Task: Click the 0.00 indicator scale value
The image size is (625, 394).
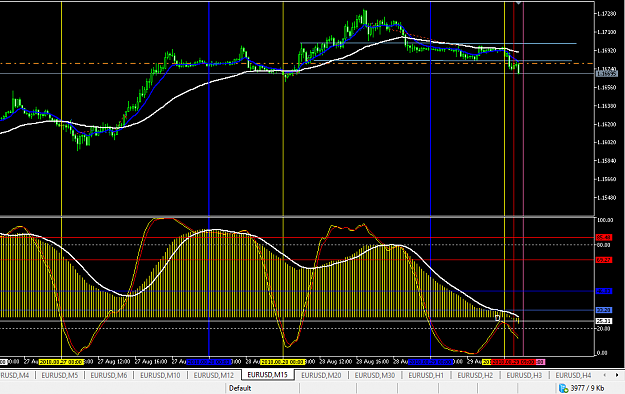Action: [x=602, y=353]
